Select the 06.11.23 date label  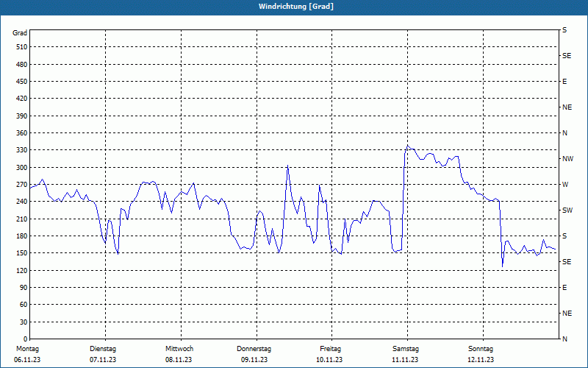pos(27,360)
